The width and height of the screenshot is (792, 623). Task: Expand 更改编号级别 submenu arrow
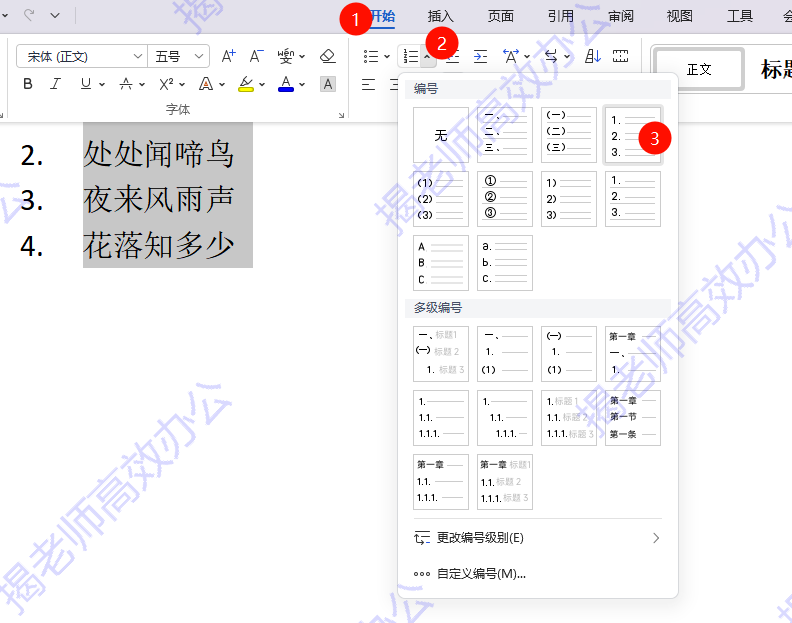pyautogui.click(x=656, y=538)
